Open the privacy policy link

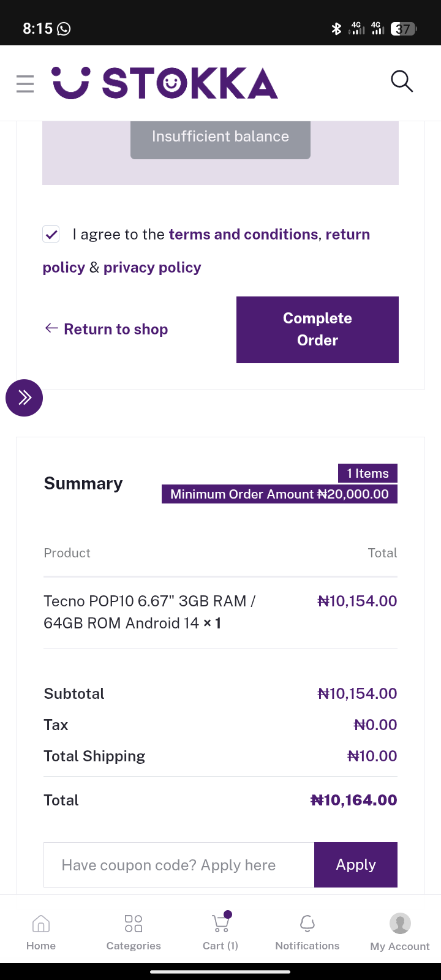[152, 268]
